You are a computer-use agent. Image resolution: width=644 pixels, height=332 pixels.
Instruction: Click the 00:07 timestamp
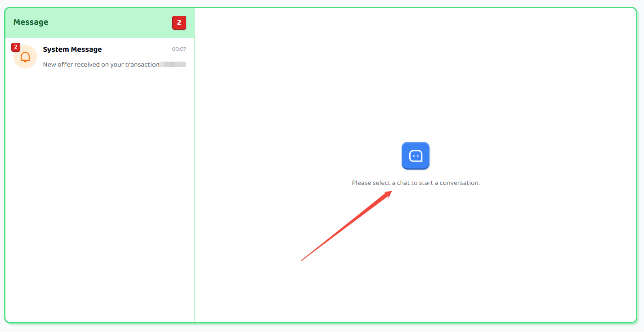click(x=179, y=49)
